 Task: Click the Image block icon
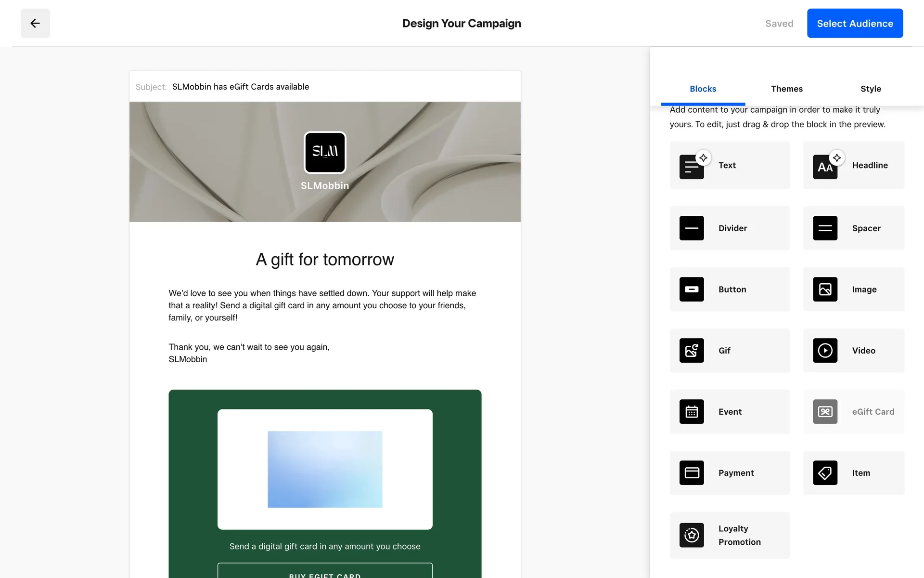[825, 289]
